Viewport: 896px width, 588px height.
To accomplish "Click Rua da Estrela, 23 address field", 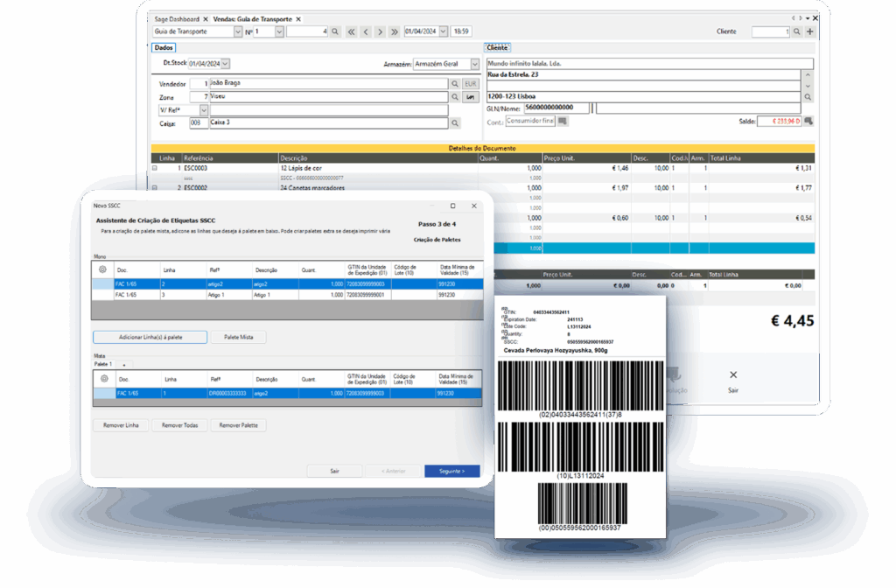I will [x=643, y=75].
